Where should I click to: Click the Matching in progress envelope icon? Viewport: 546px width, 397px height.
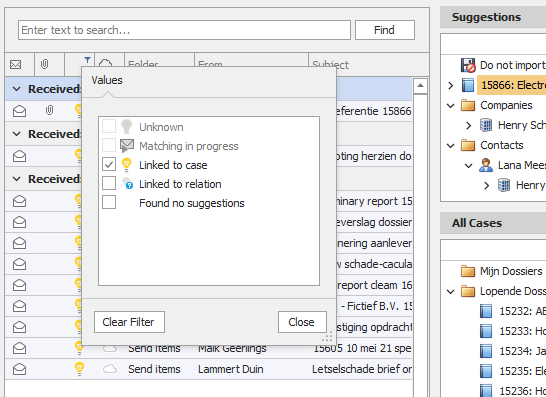127,146
